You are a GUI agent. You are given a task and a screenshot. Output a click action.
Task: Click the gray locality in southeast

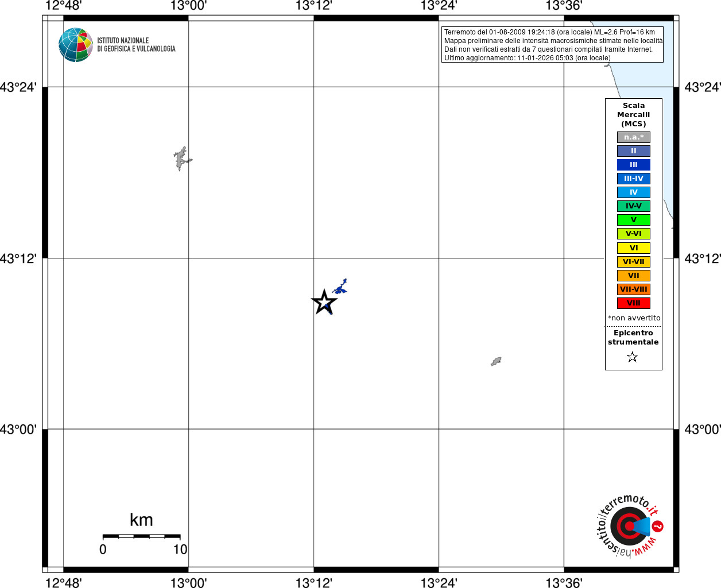(x=496, y=361)
